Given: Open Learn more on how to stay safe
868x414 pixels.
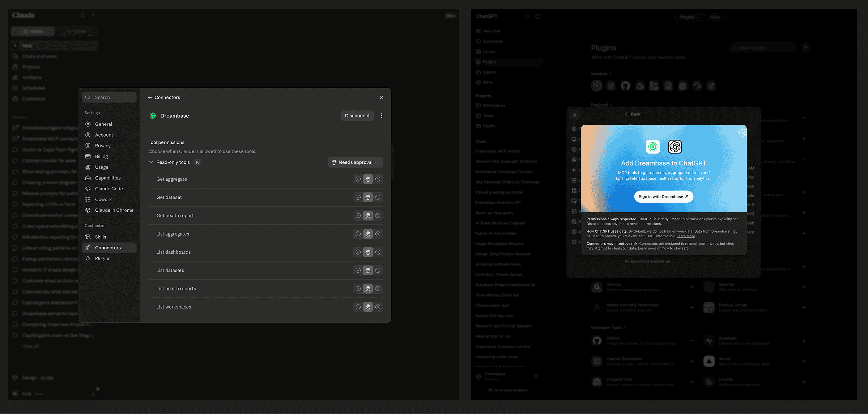Looking at the screenshot, I should (x=663, y=249).
